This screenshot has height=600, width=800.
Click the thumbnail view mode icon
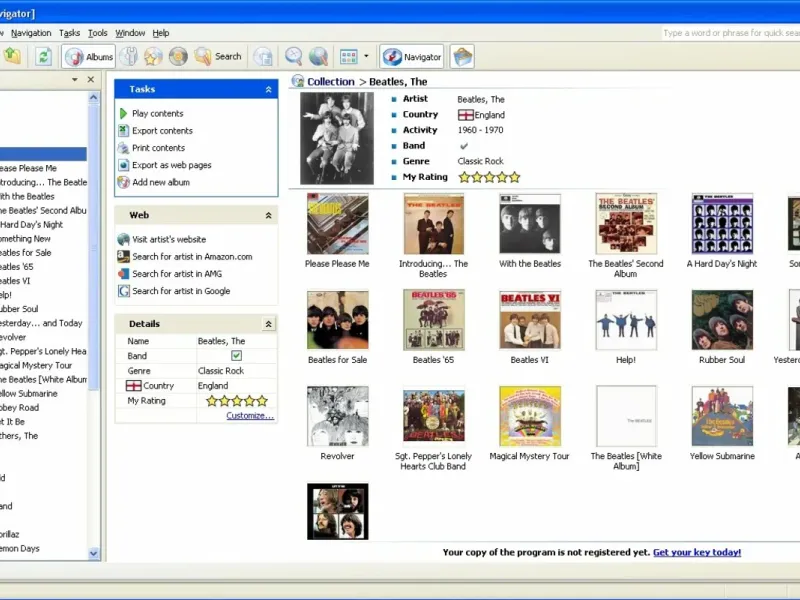coord(348,56)
